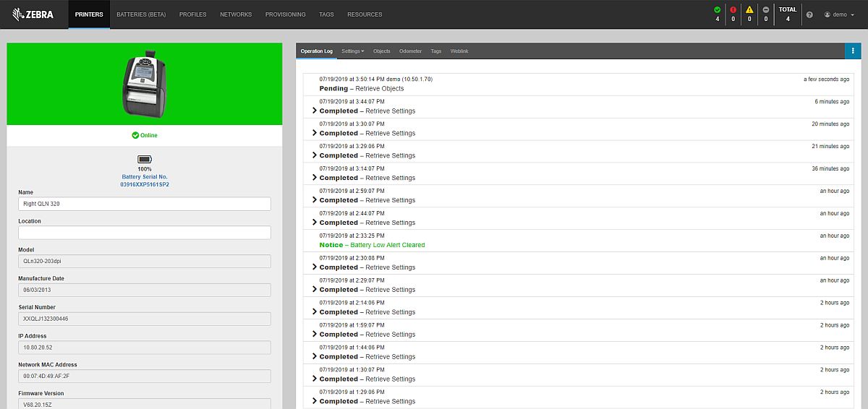Expand the 3:30:07 PM Completed log entry
The width and height of the screenshot is (868, 409).
tap(315, 134)
